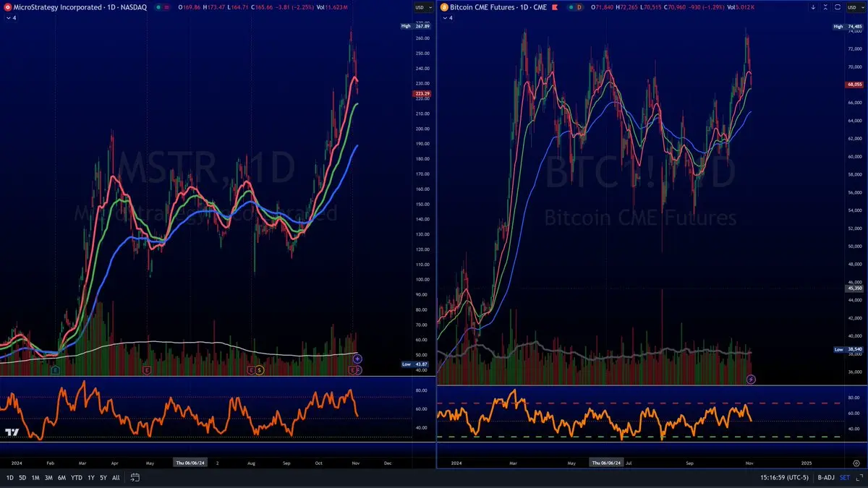Viewport: 868px width, 488px height.
Task: Click the purple lightning icon on Bitcoin chart
Action: [x=751, y=379]
